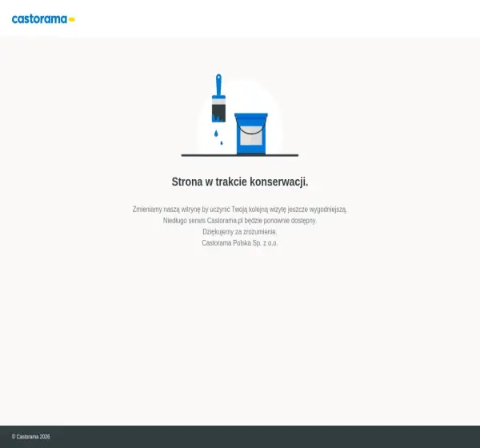The image size is (480, 448).
Task: Click the paintbrush and bucket illustration
Action: coord(240,115)
